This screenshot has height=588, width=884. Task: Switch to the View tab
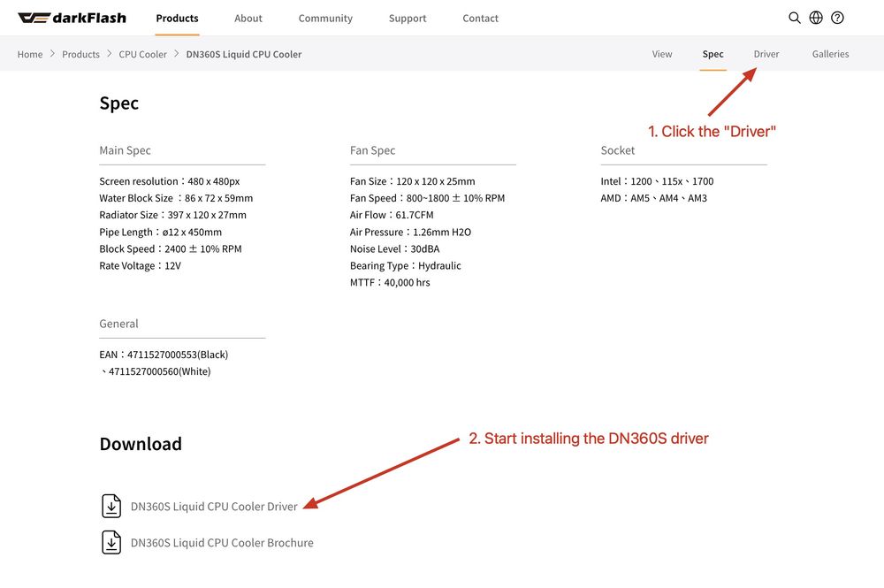[x=662, y=54]
